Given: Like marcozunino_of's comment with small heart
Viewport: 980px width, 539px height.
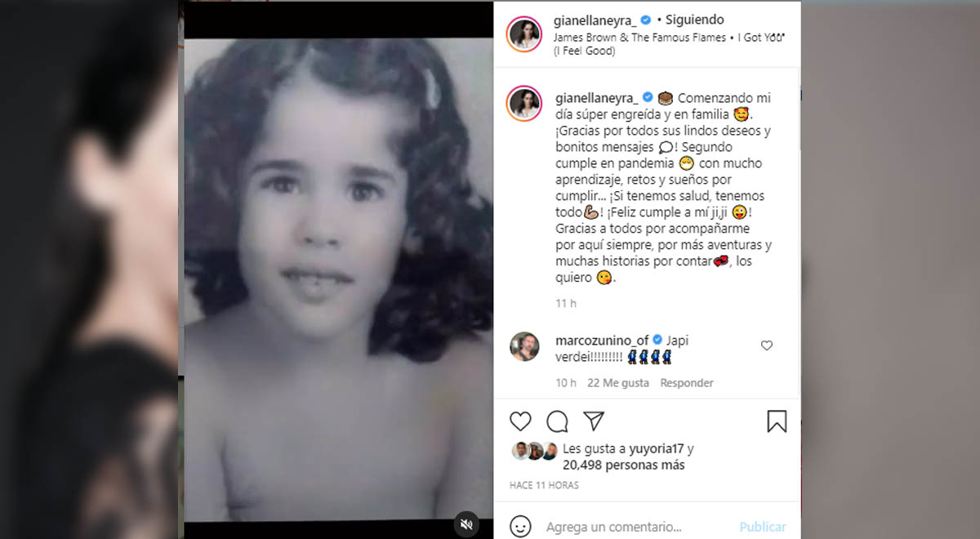Looking at the screenshot, I should (766, 345).
